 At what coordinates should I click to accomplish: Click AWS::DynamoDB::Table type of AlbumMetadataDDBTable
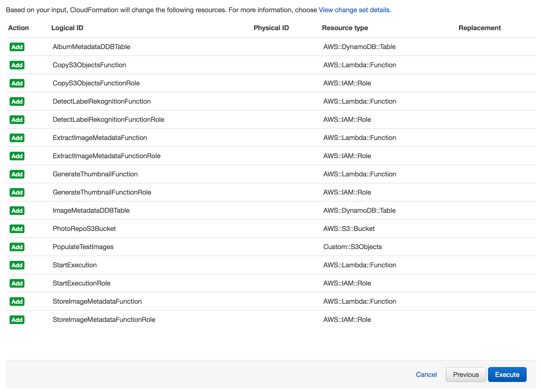359,47
